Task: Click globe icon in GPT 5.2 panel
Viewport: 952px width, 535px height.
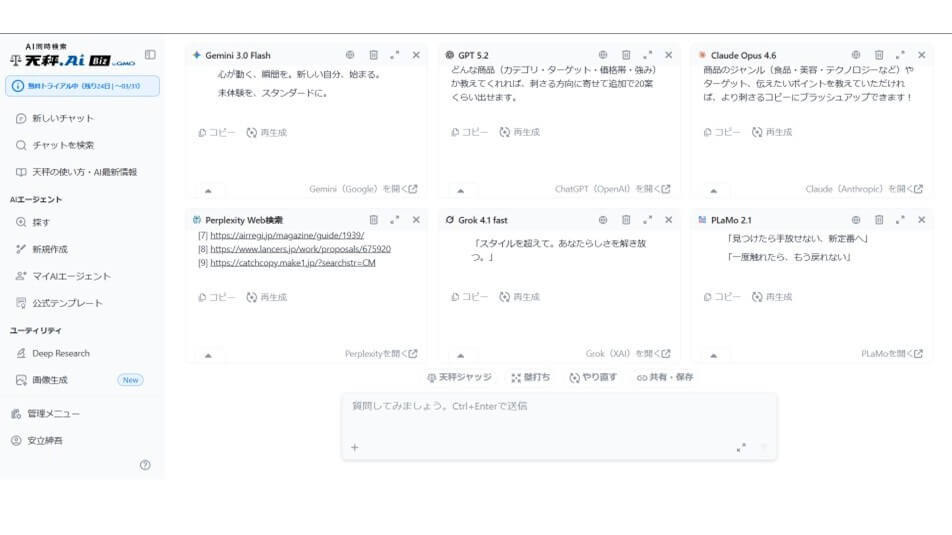Action: click(x=603, y=55)
